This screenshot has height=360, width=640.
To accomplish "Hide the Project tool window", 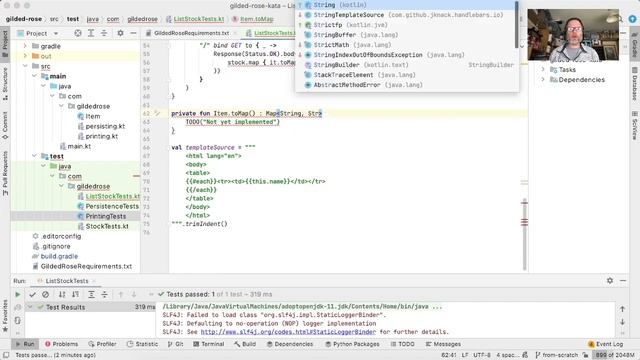I will click(133, 33).
